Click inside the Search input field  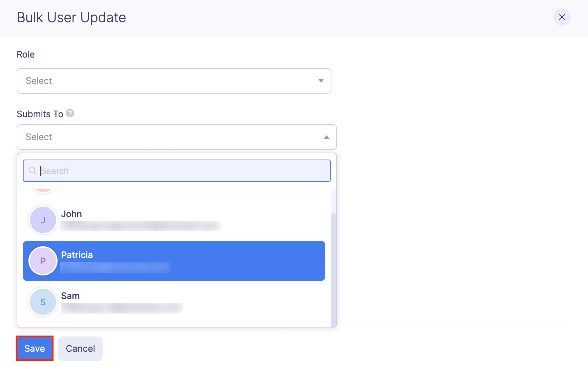point(139,171)
